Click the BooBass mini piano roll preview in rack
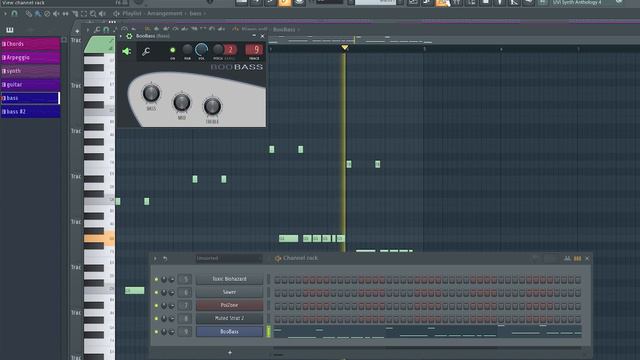 (x=427, y=331)
